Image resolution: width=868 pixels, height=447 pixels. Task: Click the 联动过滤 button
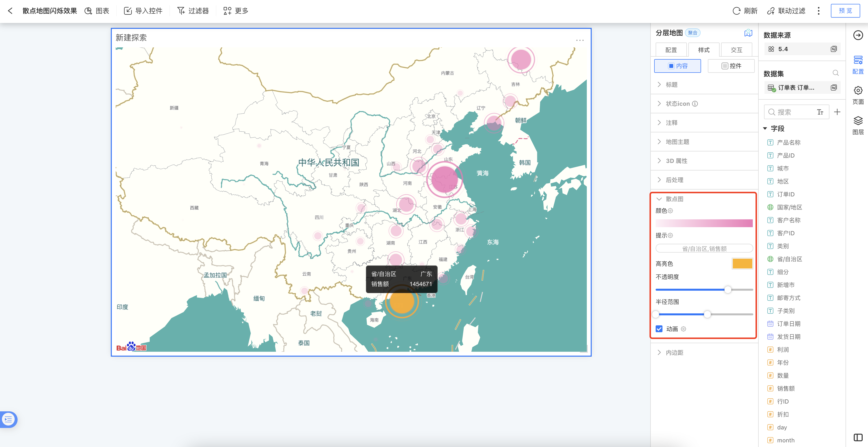click(786, 11)
